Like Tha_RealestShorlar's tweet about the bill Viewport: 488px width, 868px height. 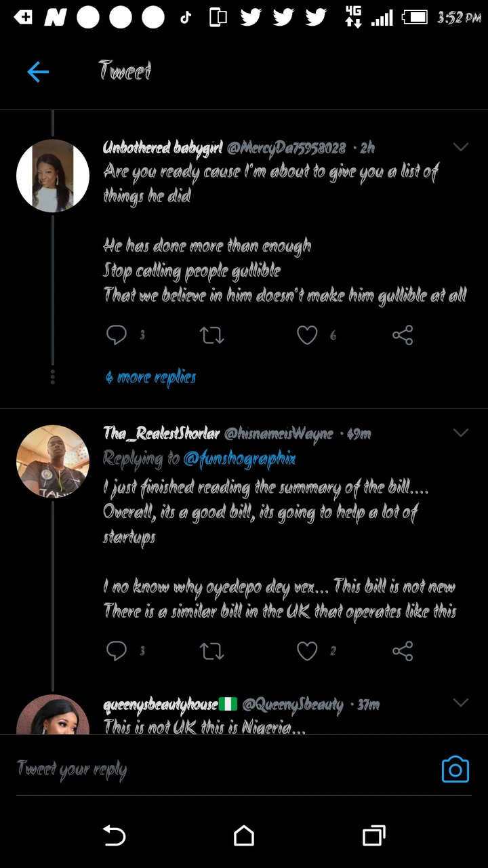pyautogui.click(x=307, y=651)
